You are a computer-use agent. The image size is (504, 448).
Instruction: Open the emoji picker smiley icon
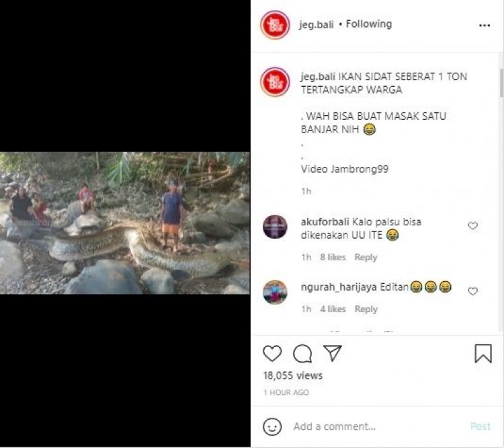click(272, 426)
